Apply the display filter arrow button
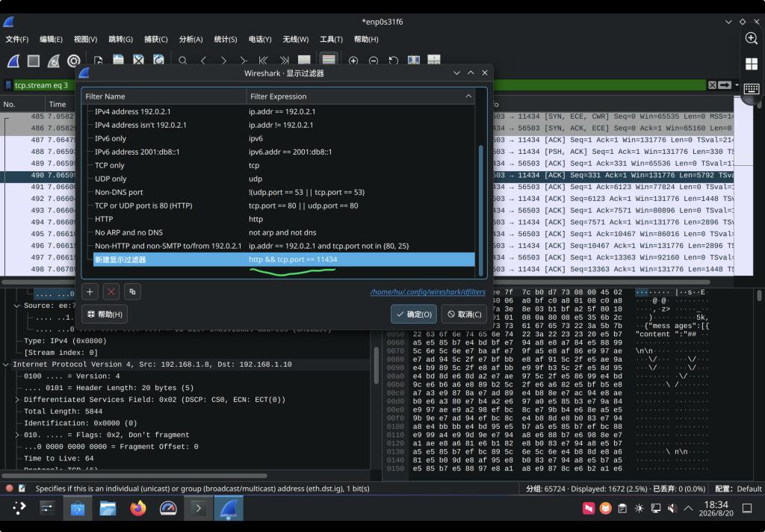The width and height of the screenshot is (765, 532). point(725,85)
